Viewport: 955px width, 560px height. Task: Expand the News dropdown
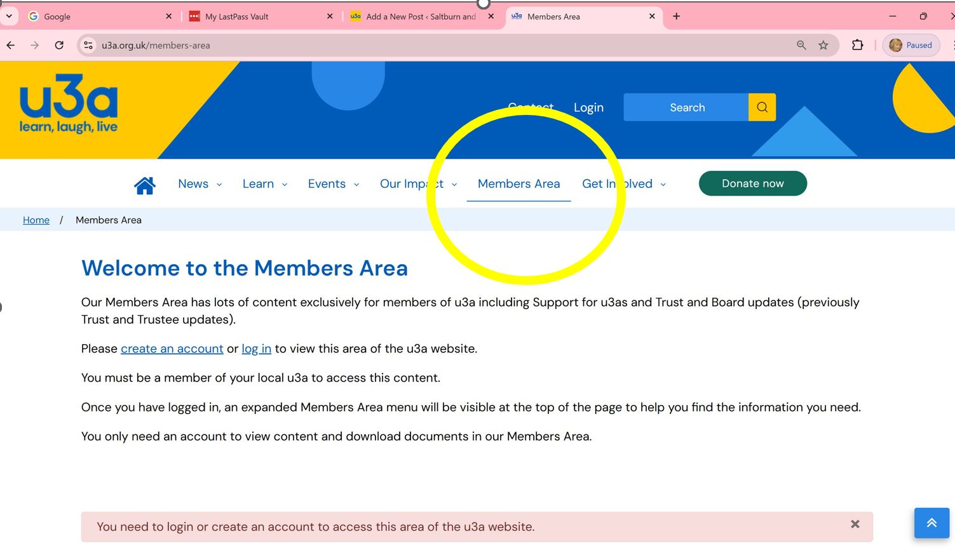pos(199,184)
